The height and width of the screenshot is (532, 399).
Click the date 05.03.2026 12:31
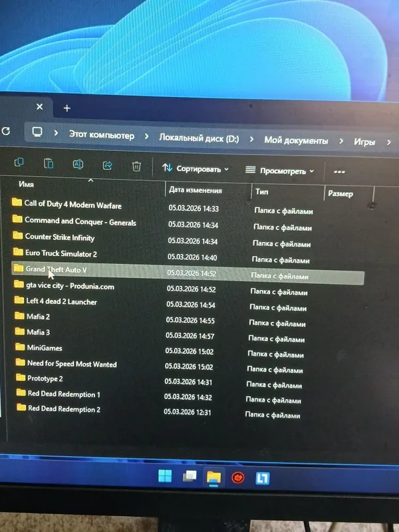(x=188, y=412)
